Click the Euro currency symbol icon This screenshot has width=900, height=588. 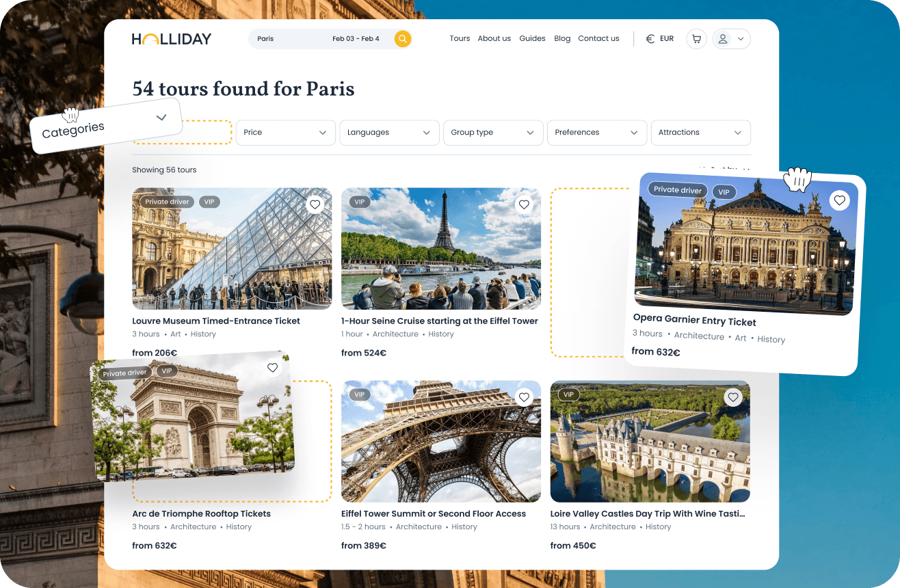click(650, 39)
